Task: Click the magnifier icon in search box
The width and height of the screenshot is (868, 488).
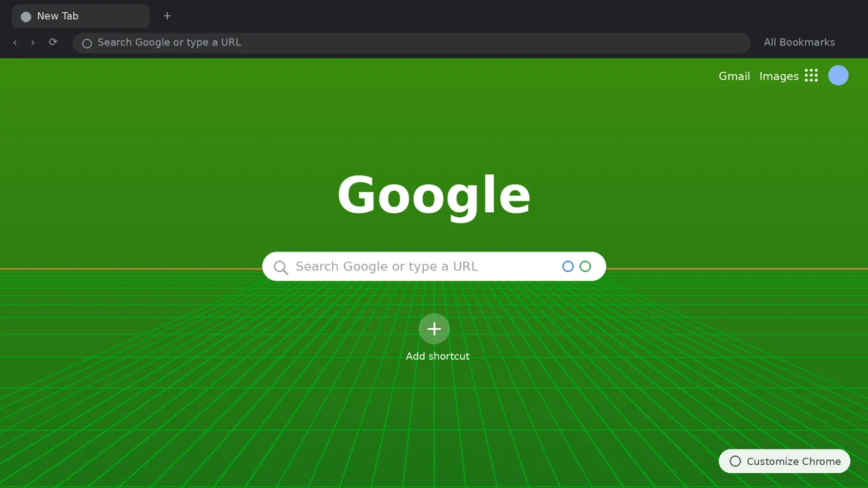Action: (x=281, y=267)
